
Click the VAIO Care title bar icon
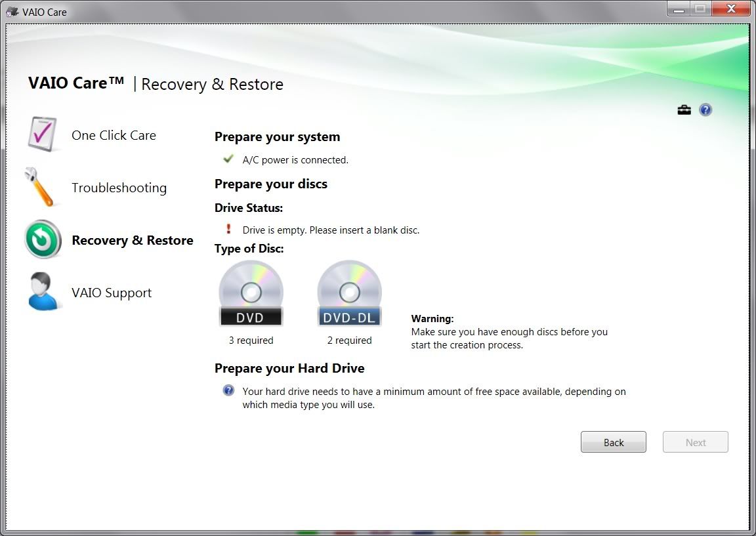pyautogui.click(x=12, y=11)
